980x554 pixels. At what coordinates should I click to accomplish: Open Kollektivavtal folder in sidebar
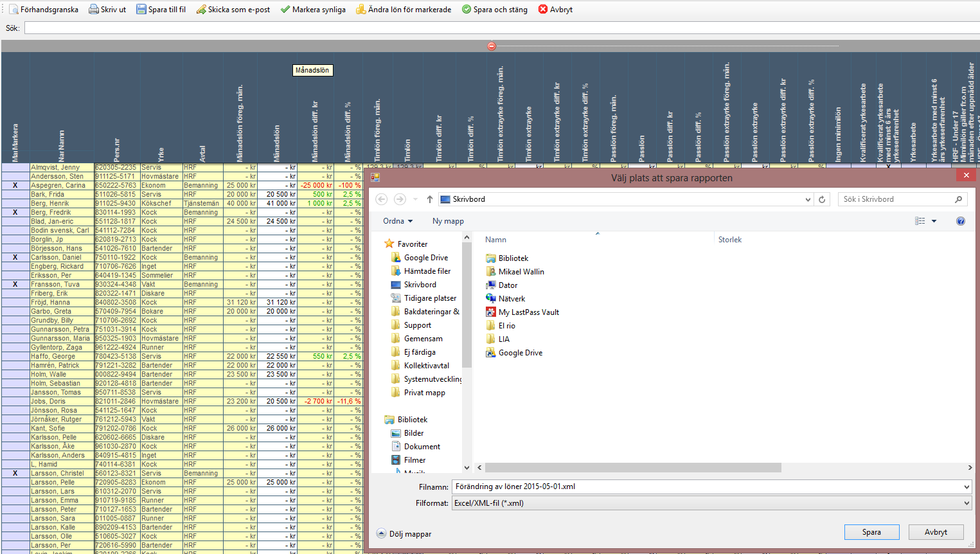(x=420, y=366)
